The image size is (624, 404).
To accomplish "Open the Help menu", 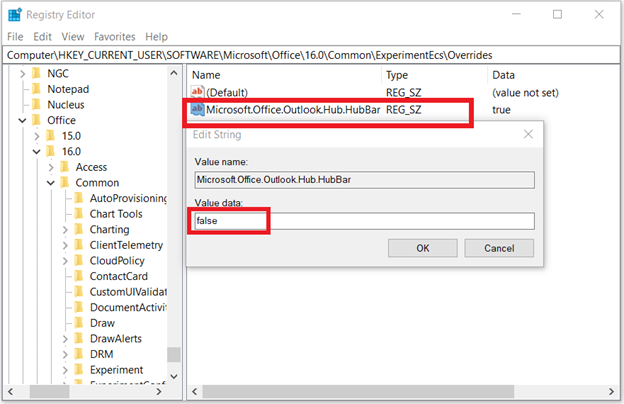I will pos(156,37).
